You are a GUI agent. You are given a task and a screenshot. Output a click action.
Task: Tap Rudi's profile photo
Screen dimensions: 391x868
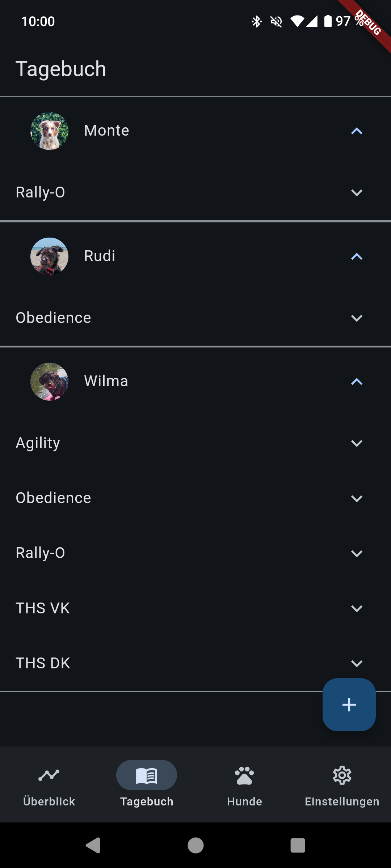[x=50, y=256]
